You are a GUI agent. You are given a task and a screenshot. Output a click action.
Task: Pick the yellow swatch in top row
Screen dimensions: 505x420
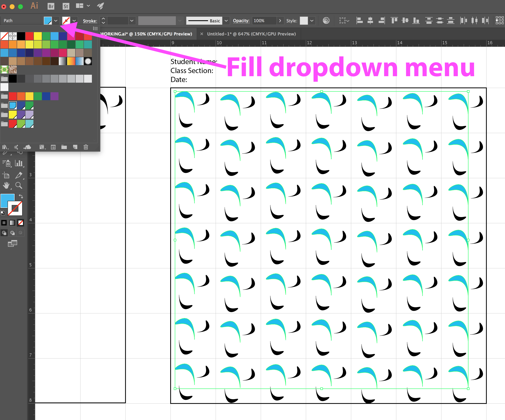pos(38,36)
